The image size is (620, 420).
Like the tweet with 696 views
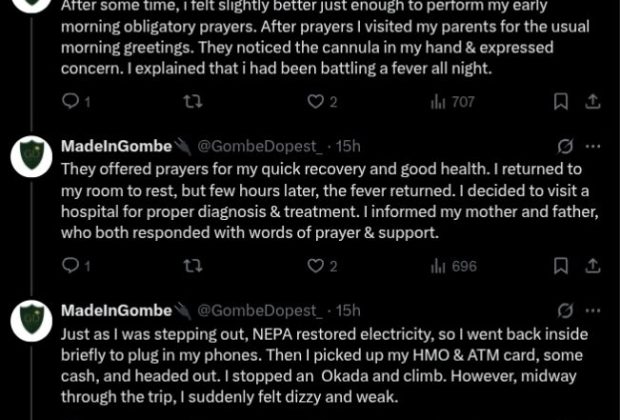point(322,266)
